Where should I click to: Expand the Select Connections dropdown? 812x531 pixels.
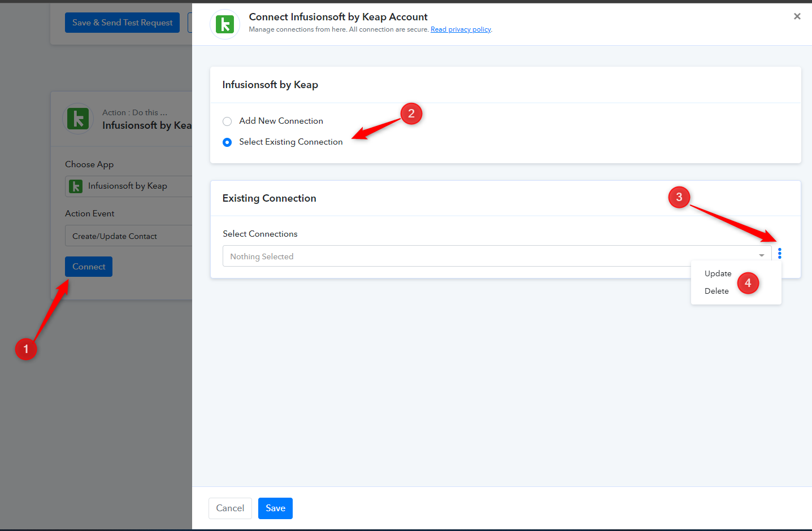(497, 256)
